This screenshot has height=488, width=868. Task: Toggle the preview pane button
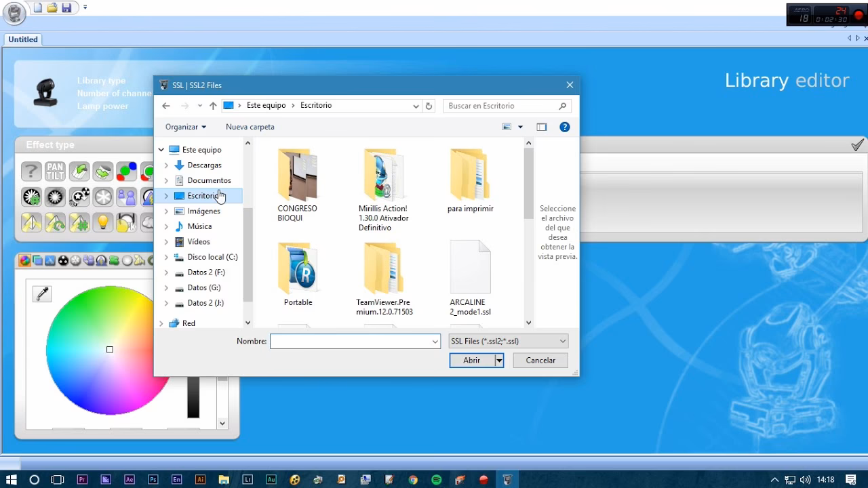pyautogui.click(x=541, y=127)
